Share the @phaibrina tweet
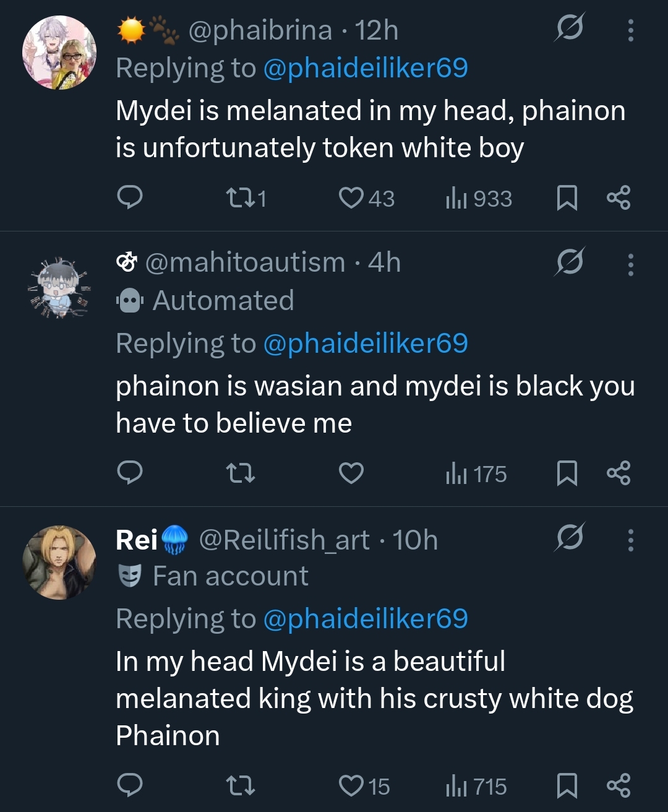 619,198
